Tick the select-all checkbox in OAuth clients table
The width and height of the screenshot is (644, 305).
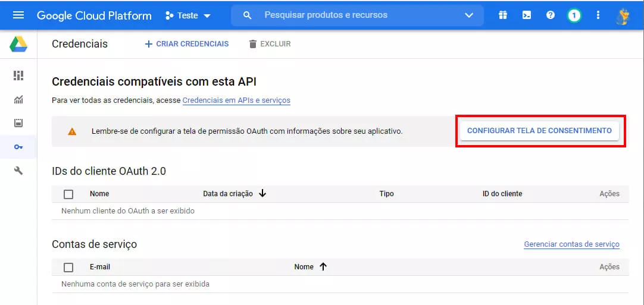68,194
